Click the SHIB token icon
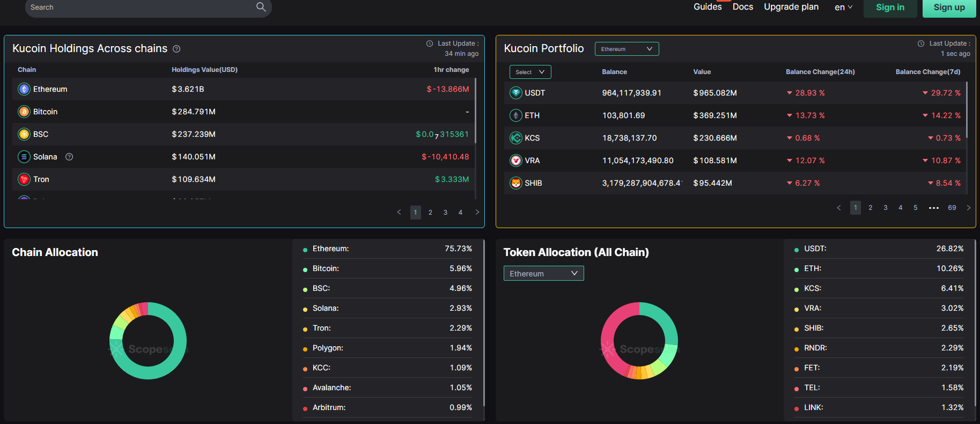This screenshot has width=980, height=424. [x=515, y=183]
